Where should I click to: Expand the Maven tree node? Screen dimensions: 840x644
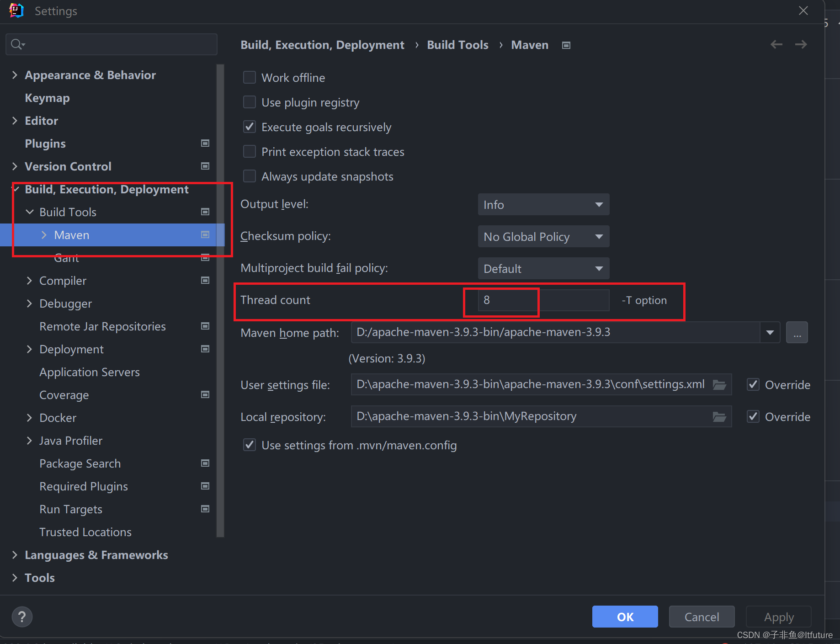click(44, 235)
